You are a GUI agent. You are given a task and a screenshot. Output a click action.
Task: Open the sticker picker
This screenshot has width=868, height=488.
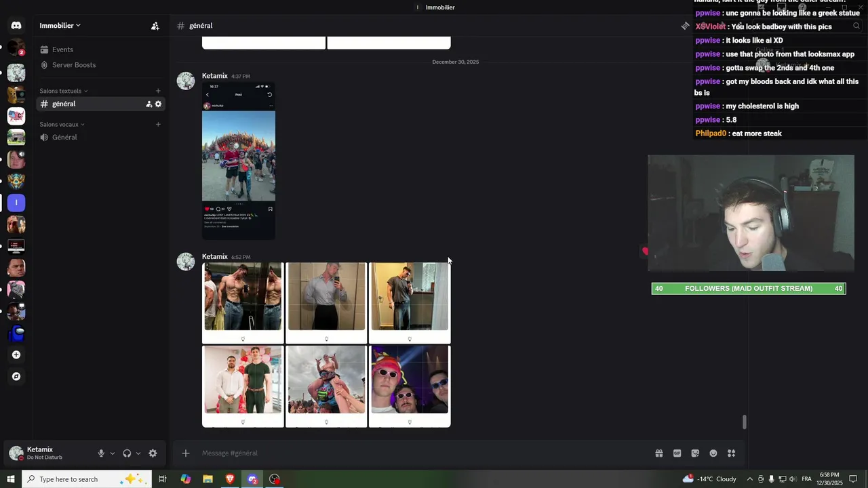[695, 453]
